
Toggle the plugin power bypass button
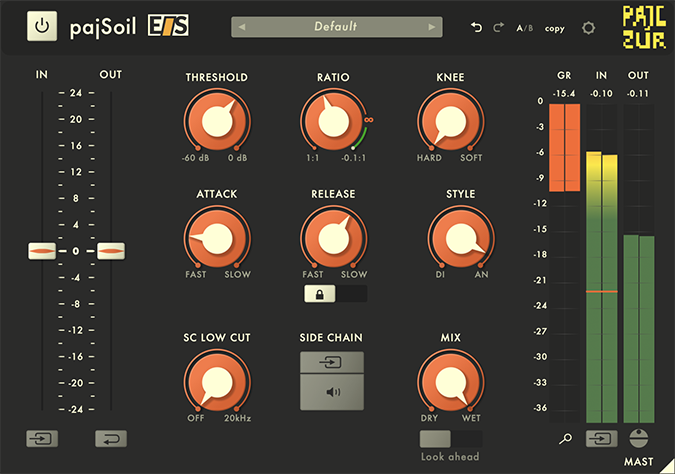41,27
